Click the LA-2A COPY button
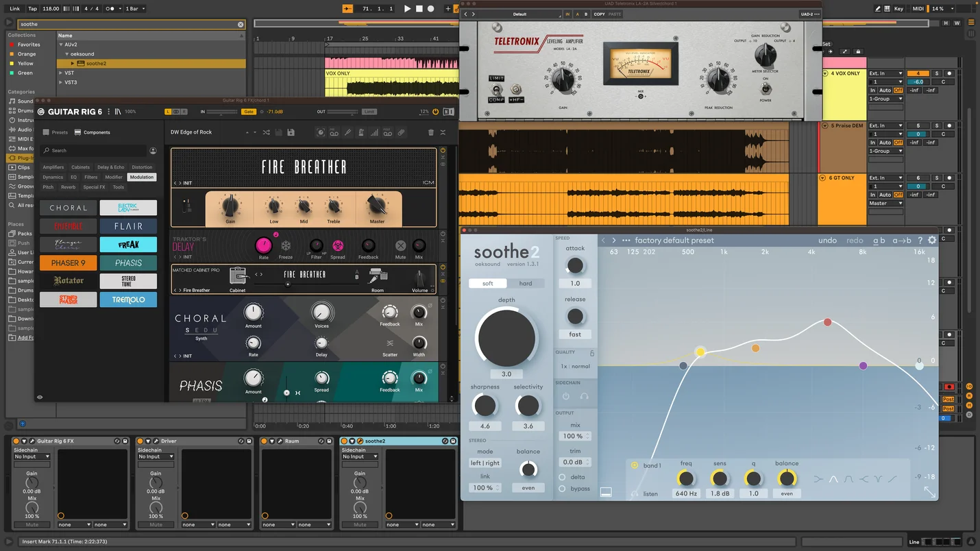 click(600, 14)
